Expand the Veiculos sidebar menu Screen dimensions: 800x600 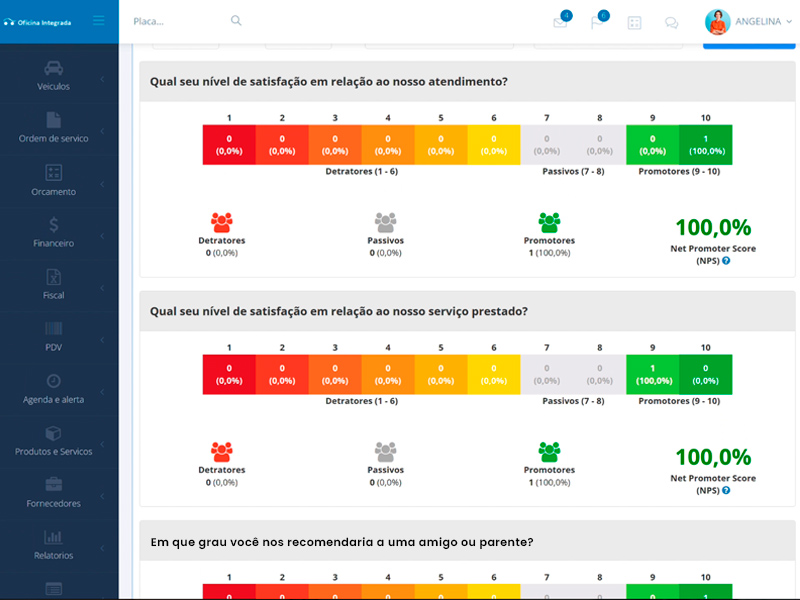pos(54,75)
